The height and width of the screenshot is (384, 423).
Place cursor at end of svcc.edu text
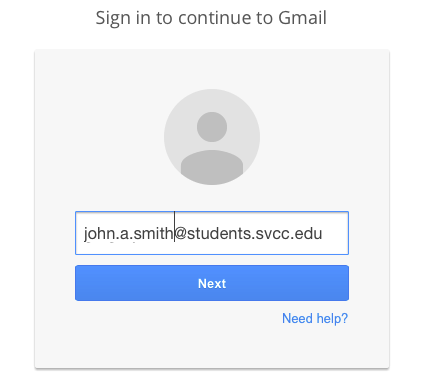[x=323, y=233]
